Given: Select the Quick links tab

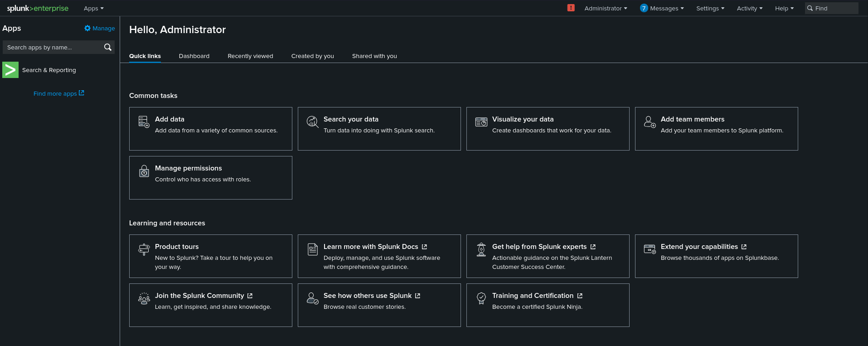Looking at the screenshot, I should click(x=145, y=56).
